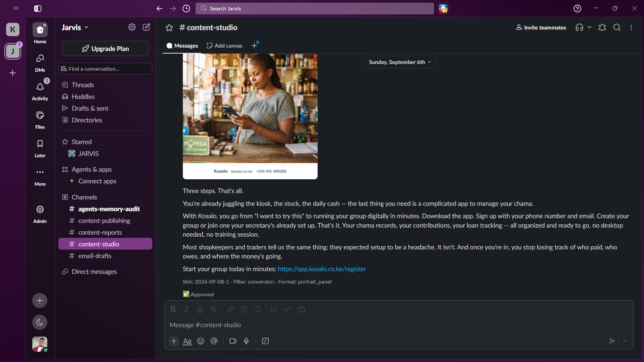Viewport: 644px width, 362px height.
Task: Open Directories in the sidebar
Action: pos(105,120)
